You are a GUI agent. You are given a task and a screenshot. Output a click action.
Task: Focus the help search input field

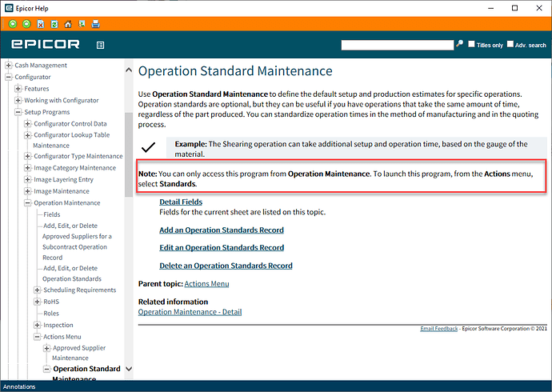[x=398, y=45]
